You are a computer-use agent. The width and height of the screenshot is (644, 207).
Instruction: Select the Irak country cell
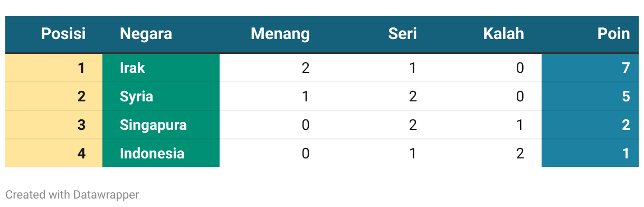pyautogui.click(x=161, y=68)
